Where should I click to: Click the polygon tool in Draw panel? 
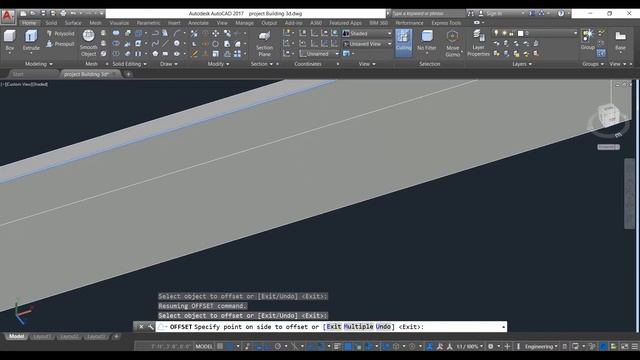pyautogui.click(x=155, y=53)
